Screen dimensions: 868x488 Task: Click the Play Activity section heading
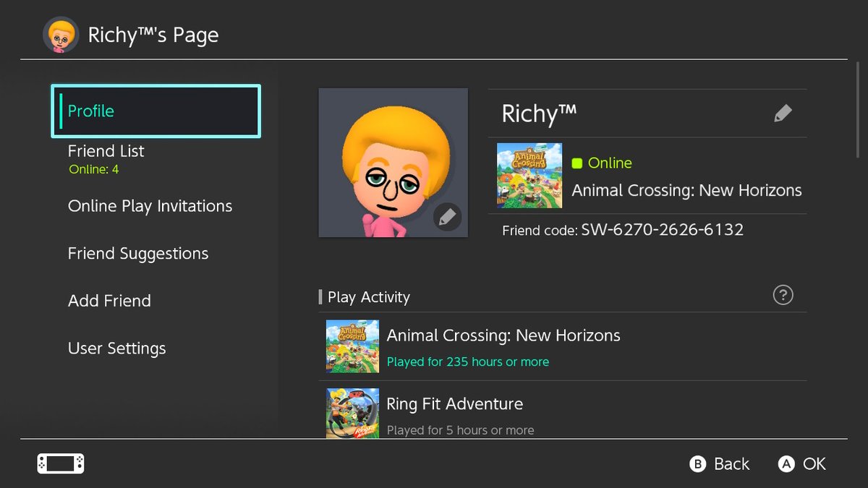(369, 297)
